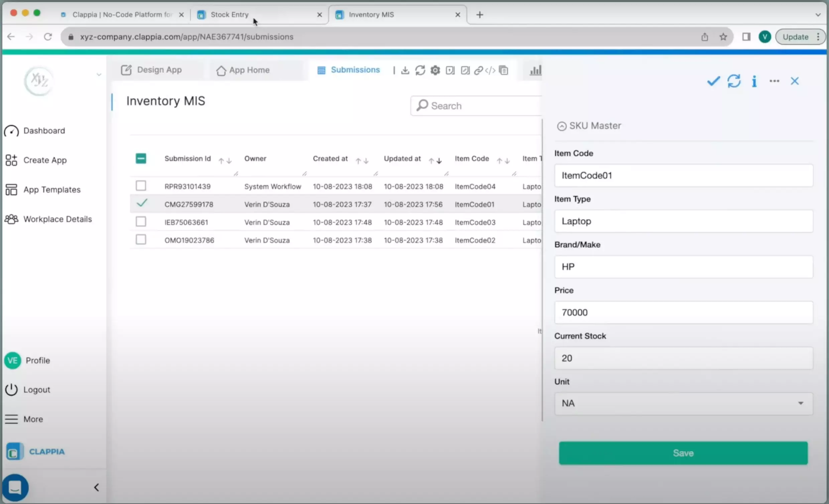
Task: Refresh the submissions table
Action: coord(420,70)
